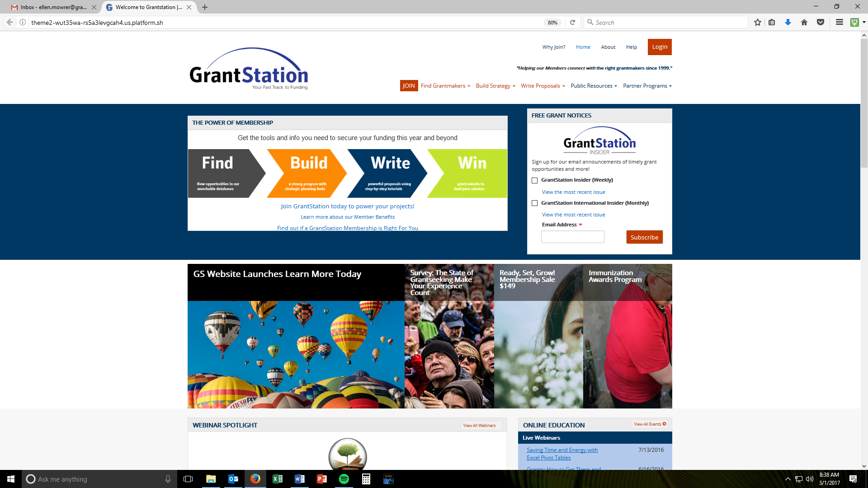Viewport: 868px width, 488px height.
Task: Open the Pocket icon in toolbar
Action: point(821,23)
